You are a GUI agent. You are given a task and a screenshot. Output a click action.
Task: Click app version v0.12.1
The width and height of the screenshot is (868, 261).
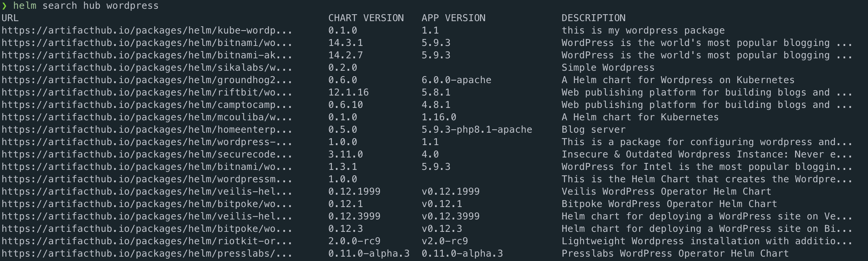coord(442,204)
